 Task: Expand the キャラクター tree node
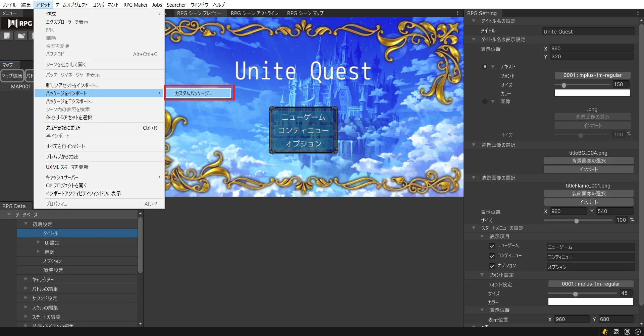tap(26, 279)
